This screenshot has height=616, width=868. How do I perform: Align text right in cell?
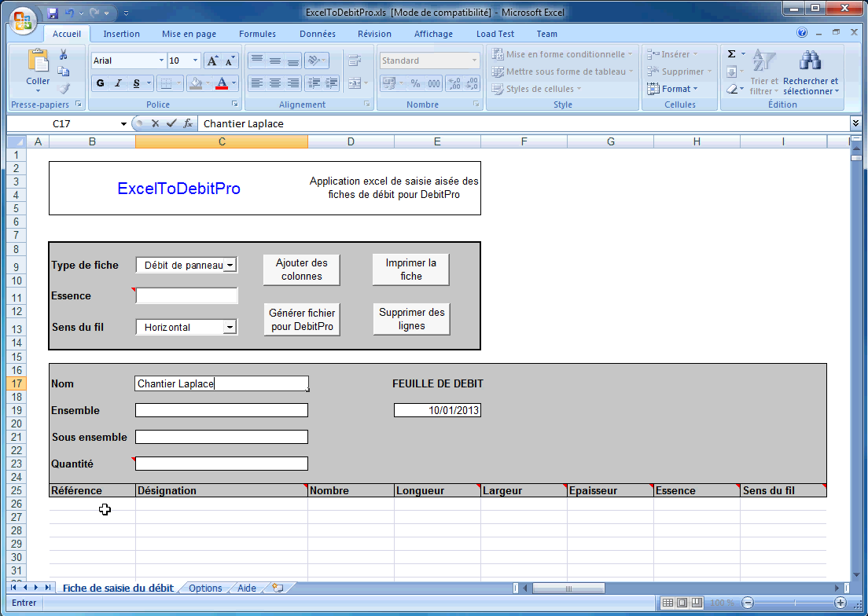292,83
